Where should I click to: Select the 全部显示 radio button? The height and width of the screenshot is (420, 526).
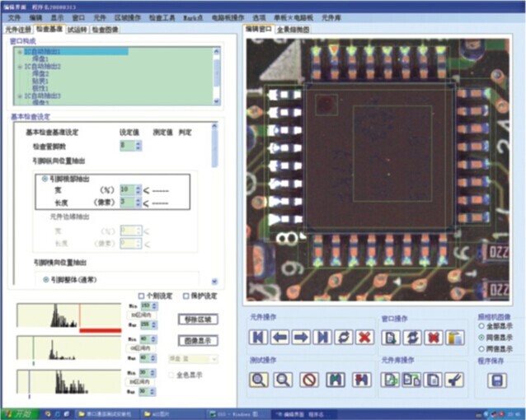(481, 327)
